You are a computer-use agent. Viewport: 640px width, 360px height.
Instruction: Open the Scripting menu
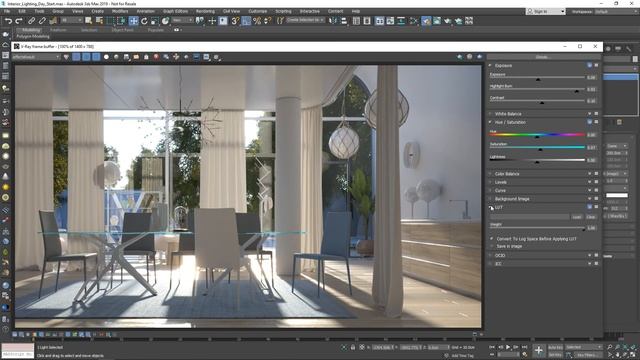(283, 11)
